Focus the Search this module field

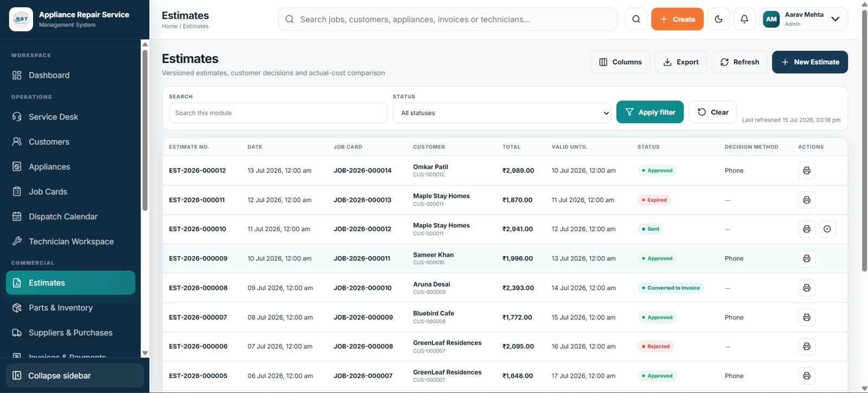pyautogui.click(x=278, y=113)
